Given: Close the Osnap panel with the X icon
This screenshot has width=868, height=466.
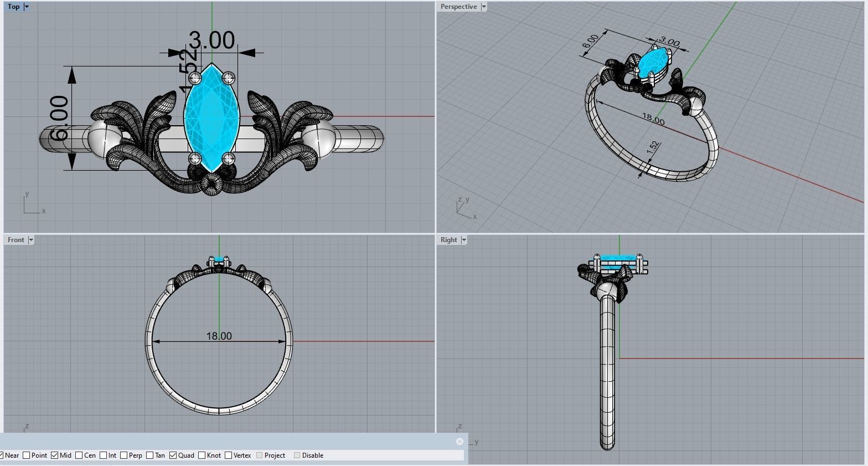Looking at the screenshot, I should click(x=459, y=442).
